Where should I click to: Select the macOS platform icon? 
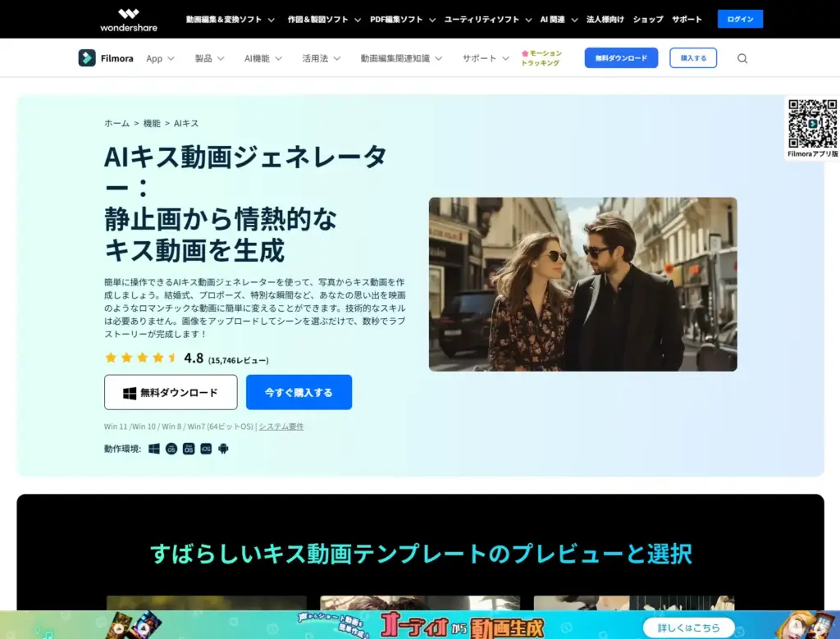tap(171, 449)
